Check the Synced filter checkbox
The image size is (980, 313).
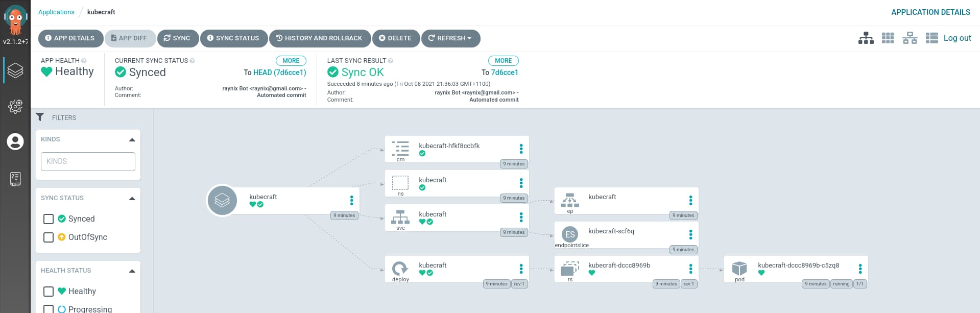tap(49, 219)
